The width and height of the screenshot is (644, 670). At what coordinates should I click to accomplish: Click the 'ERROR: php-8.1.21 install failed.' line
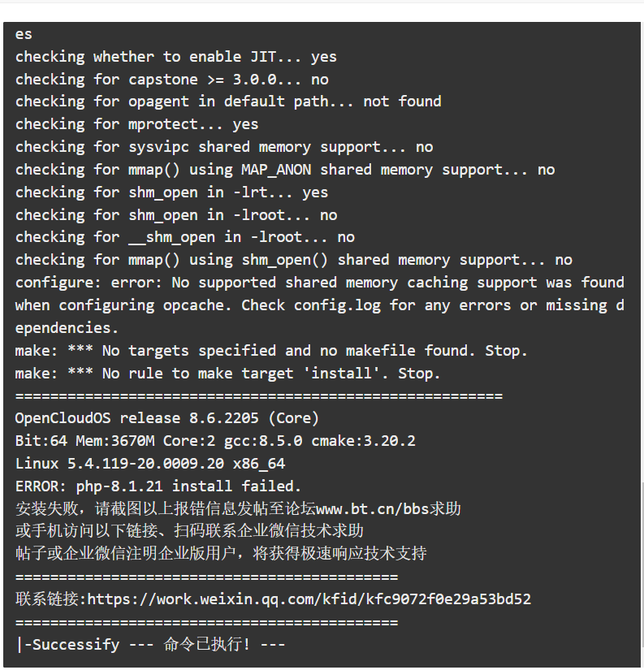point(158,486)
